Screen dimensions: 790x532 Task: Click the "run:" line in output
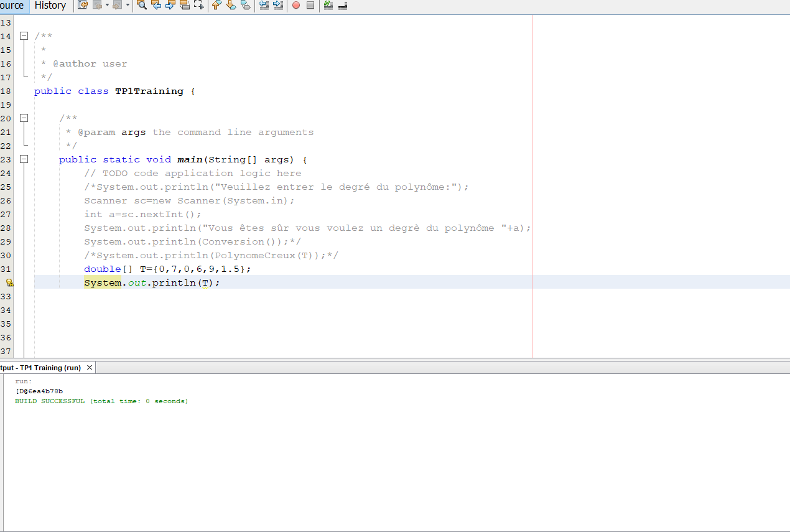[24, 381]
